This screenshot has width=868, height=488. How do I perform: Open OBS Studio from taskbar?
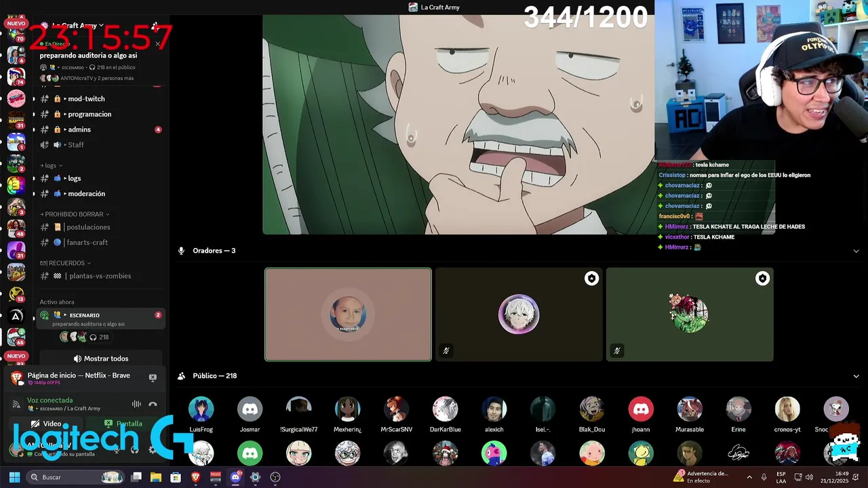(275, 477)
